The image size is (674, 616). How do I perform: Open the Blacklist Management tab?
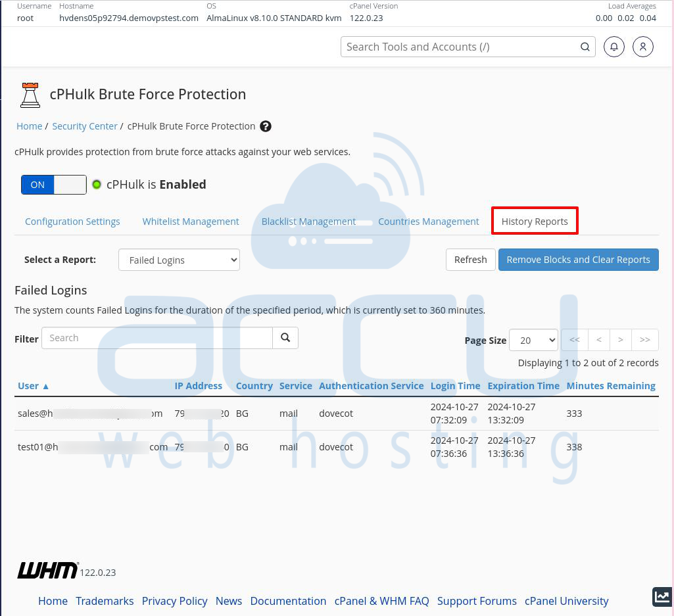click(x=308, y=222)
